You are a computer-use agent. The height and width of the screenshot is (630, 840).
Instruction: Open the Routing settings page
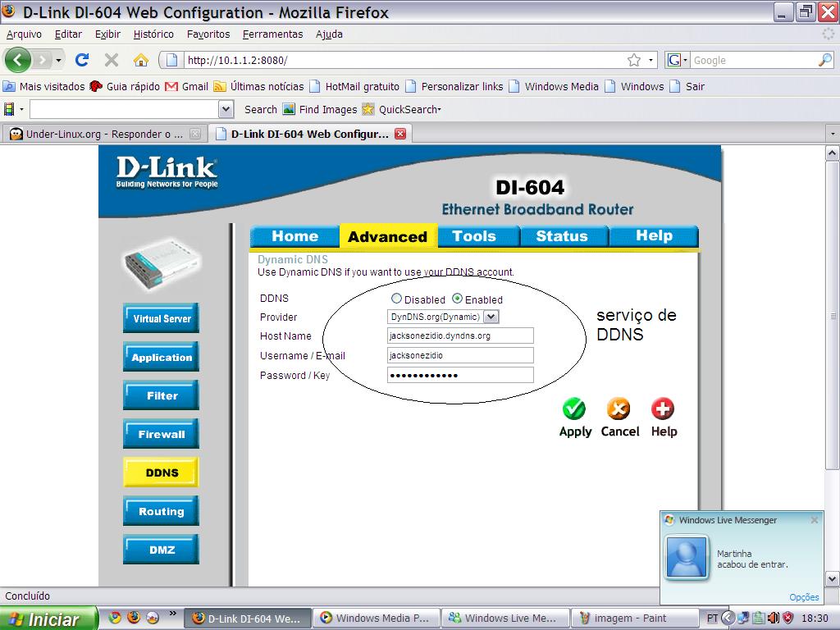click(162, 511)
